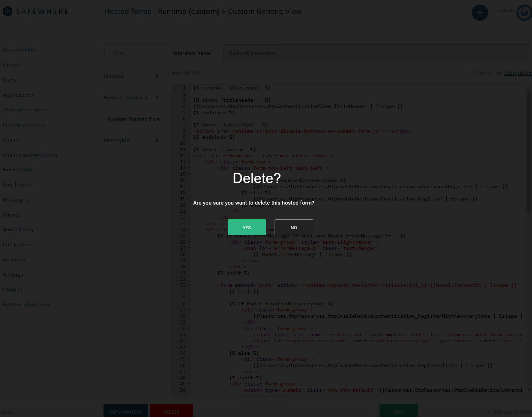
Task: Collapse code fold at line 37
Action: 189,310
